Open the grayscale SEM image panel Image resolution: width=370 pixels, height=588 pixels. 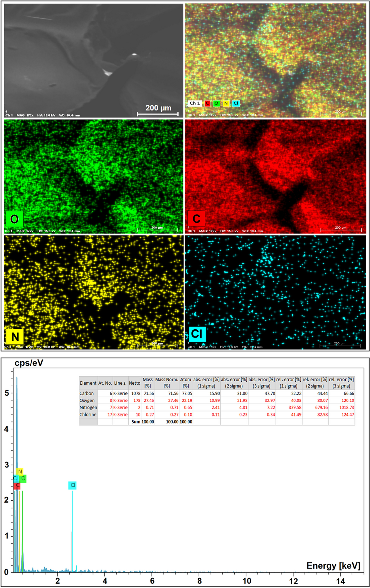coord(93,60)
